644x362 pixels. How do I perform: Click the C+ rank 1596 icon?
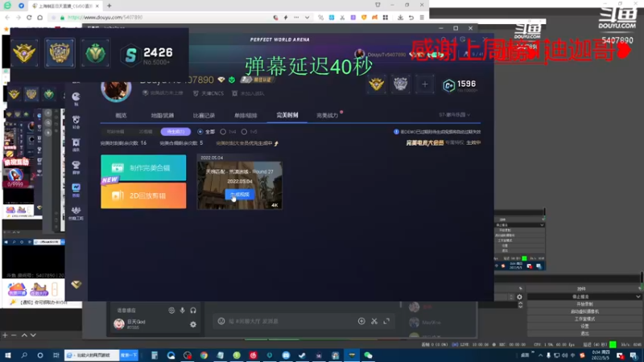click(448, 85)
